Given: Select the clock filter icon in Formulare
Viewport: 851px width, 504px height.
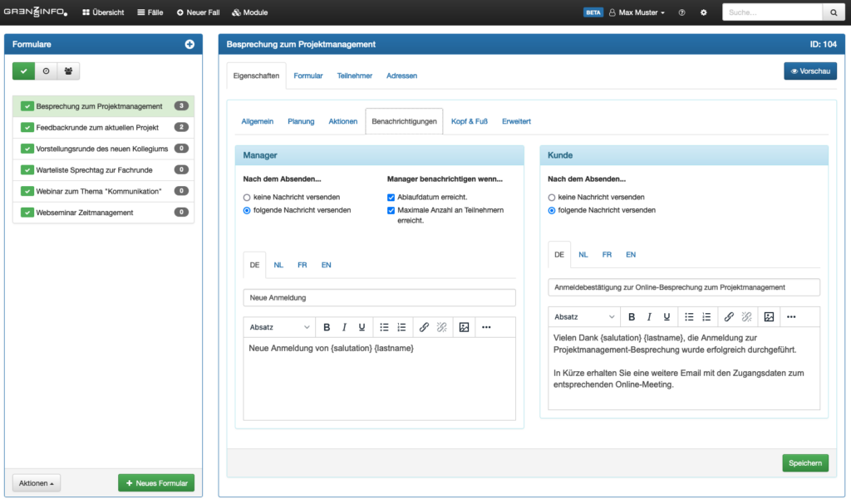Looking at the screenshot, I should coord(46,71).
